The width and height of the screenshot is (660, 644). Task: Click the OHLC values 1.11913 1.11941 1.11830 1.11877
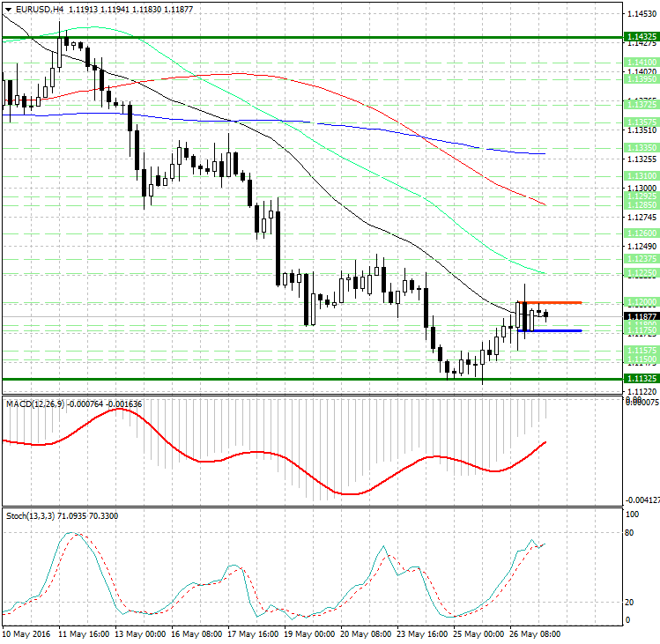coord(131,9)
